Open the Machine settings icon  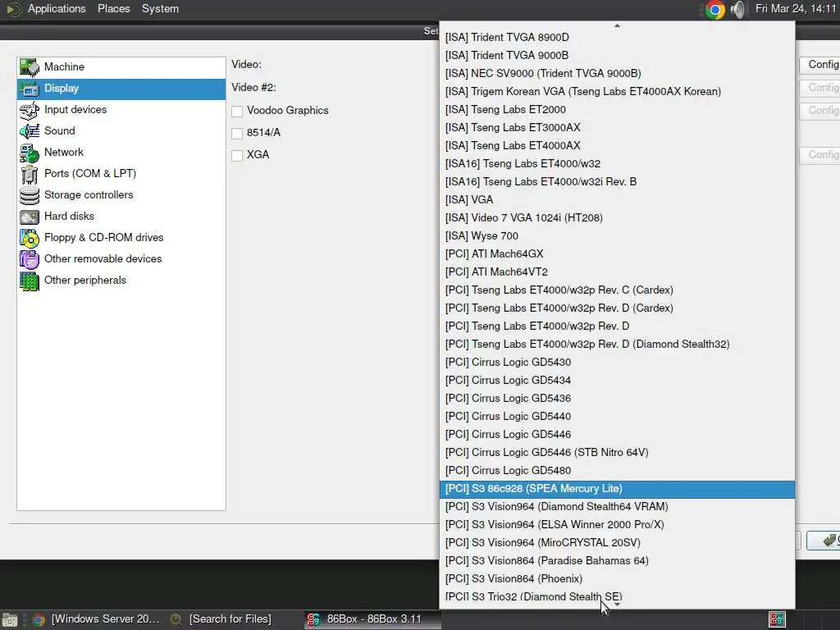[x=30, y=67]
